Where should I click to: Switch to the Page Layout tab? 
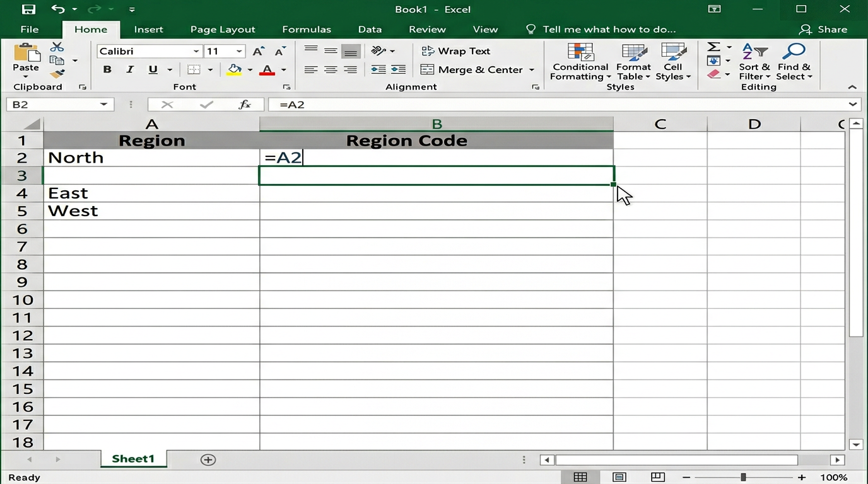pos(223,30)
